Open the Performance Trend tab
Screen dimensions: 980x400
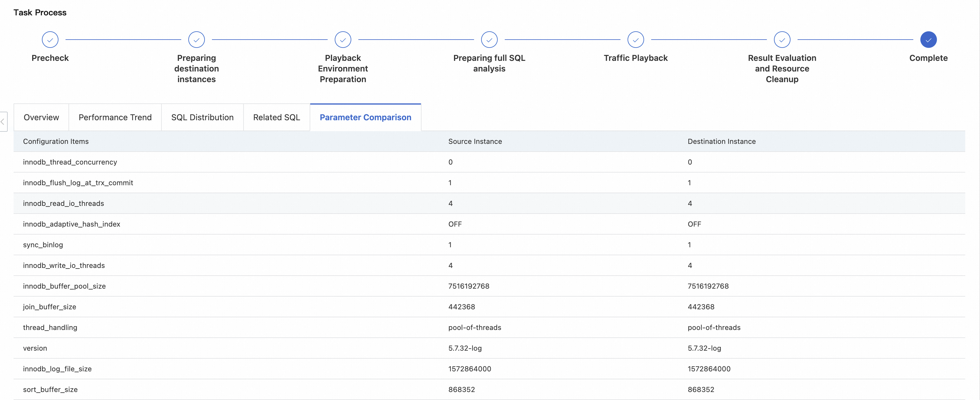coord(115,117)
